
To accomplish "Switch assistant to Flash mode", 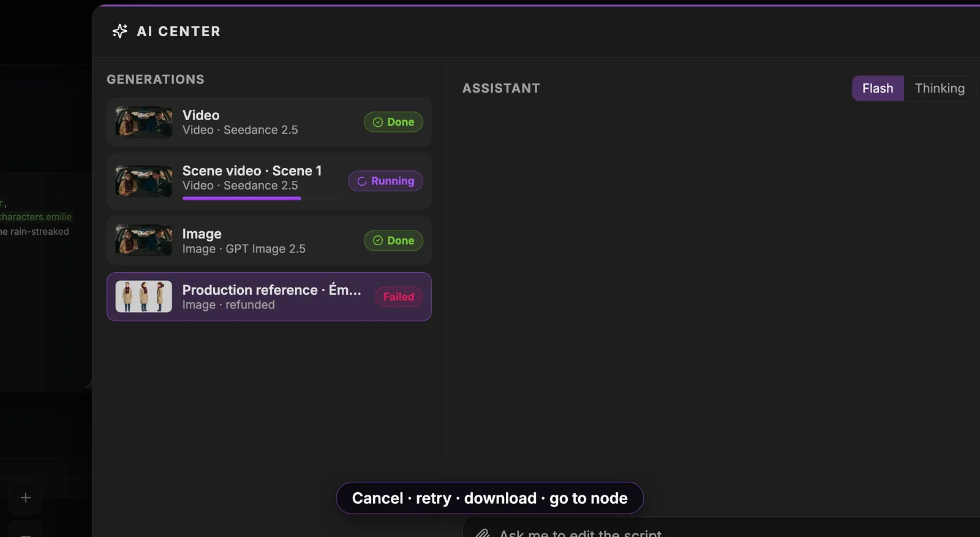I will (878, 88).
